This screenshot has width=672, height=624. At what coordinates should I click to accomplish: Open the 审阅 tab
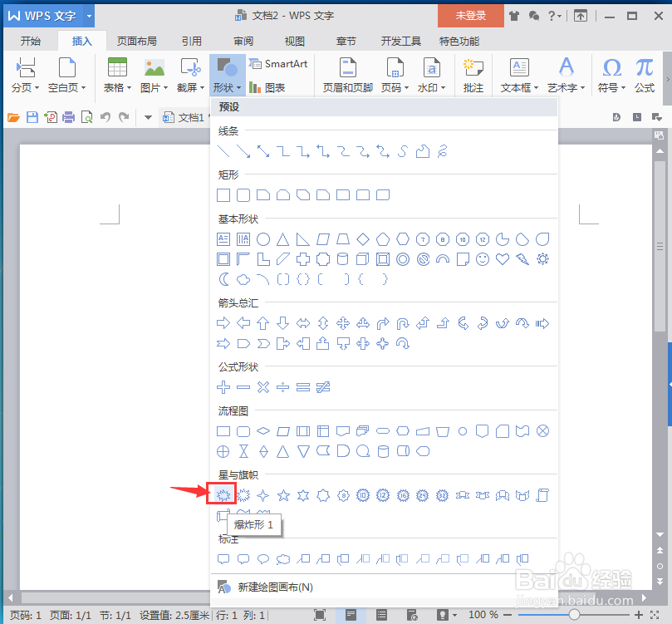tap(243, 42)
